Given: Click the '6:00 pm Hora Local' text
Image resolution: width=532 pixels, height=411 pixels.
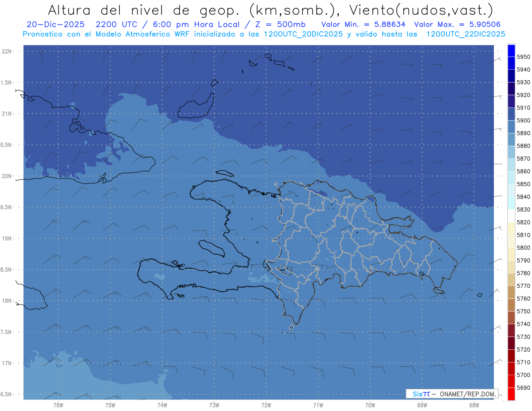Looking at the screenshot, I should point(195,24).
